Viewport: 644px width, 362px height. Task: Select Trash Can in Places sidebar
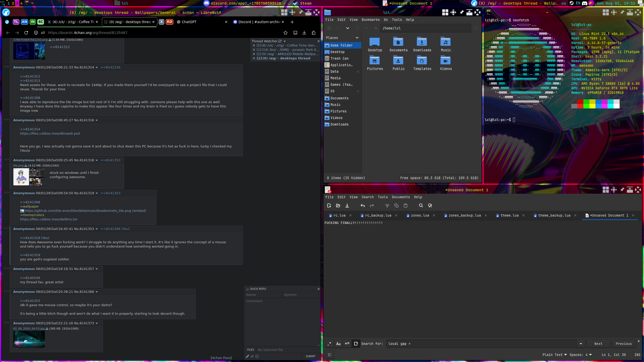click(x=339, y=58)
